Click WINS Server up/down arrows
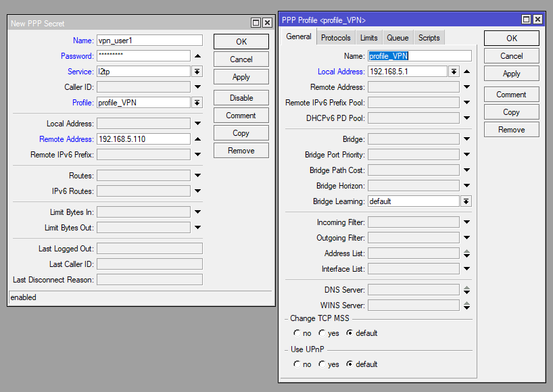The height and width of the screenshot is (392, 553). (467, 305)
